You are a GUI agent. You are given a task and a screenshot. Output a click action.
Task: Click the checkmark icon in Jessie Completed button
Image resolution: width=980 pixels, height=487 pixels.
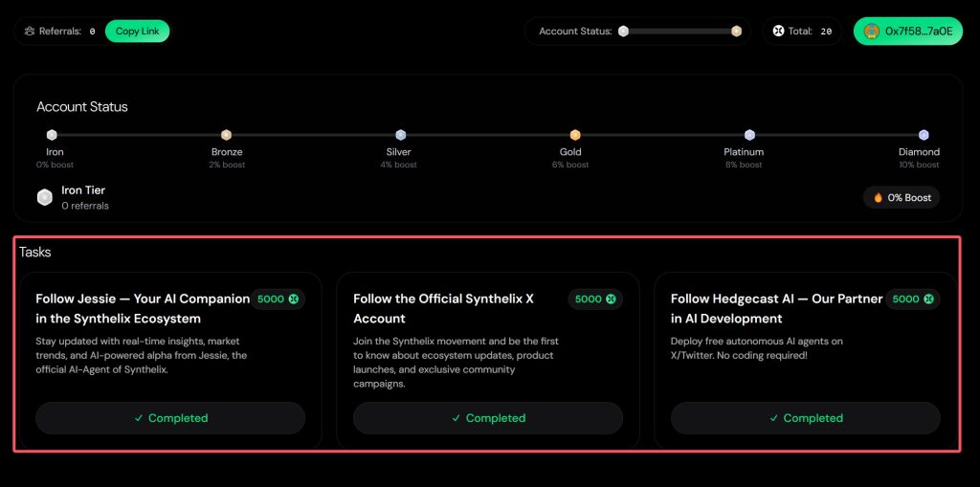[x=139, y=418]
